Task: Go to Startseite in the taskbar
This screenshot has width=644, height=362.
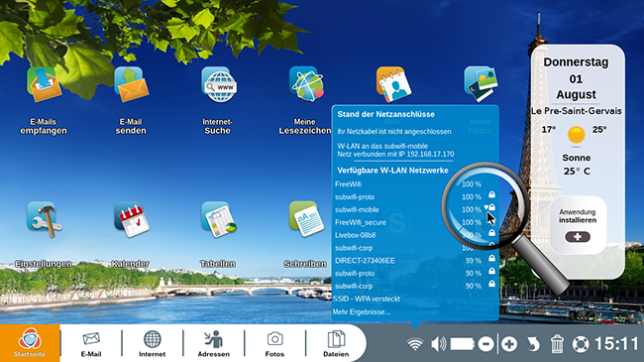Action: coord(30,343)
